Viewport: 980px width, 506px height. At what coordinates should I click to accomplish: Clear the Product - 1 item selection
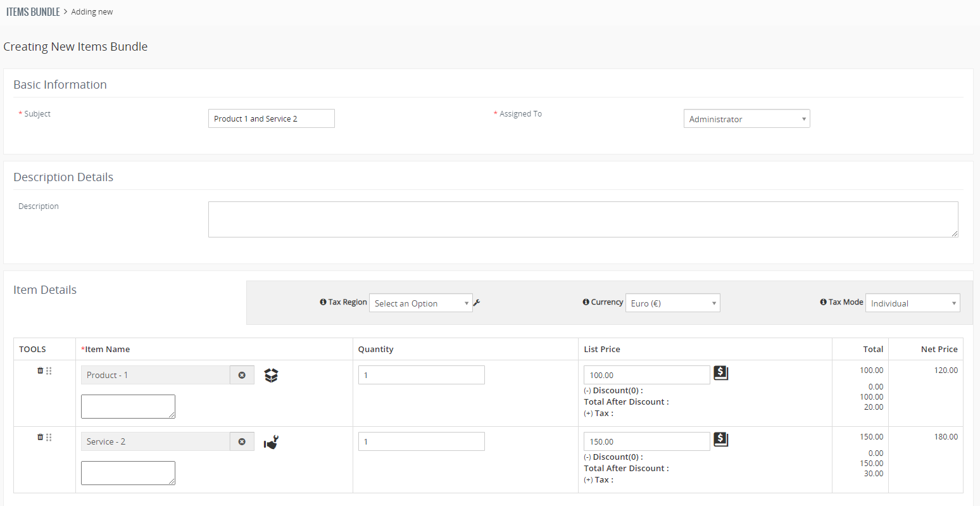point(242,375)
